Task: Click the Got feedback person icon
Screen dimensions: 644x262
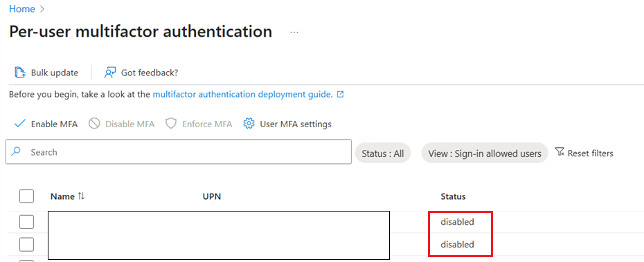Action: (110, 73)
